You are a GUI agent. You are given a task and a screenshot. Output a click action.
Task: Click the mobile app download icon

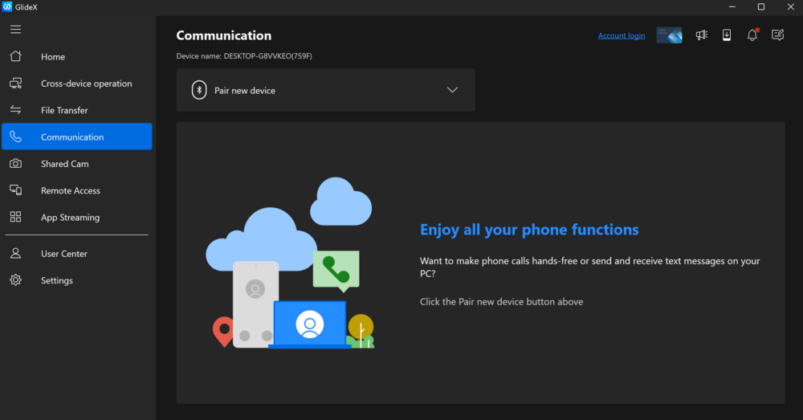(x=727, y=35)
